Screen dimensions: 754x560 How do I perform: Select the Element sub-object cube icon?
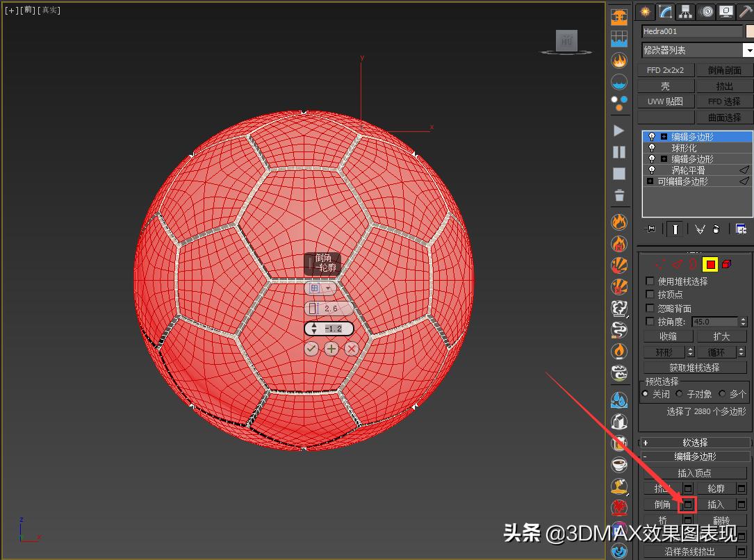pos(726,265)
